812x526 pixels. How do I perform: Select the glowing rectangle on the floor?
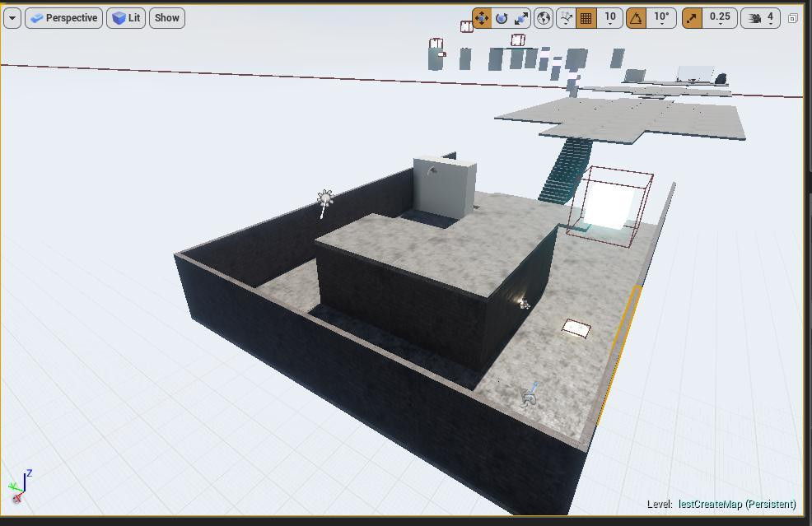[576, 328]
